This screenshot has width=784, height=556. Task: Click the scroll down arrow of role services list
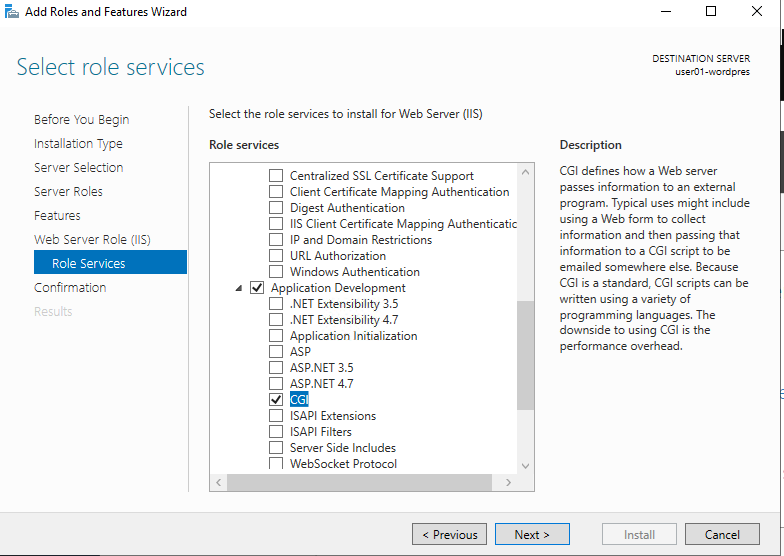[x=525, y=466]
